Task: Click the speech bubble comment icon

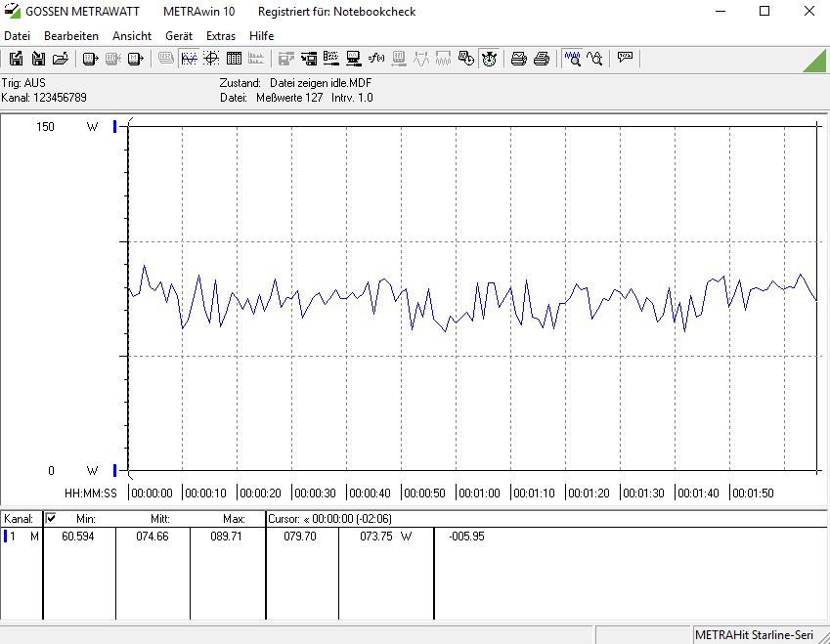Action: coord(625,59)
